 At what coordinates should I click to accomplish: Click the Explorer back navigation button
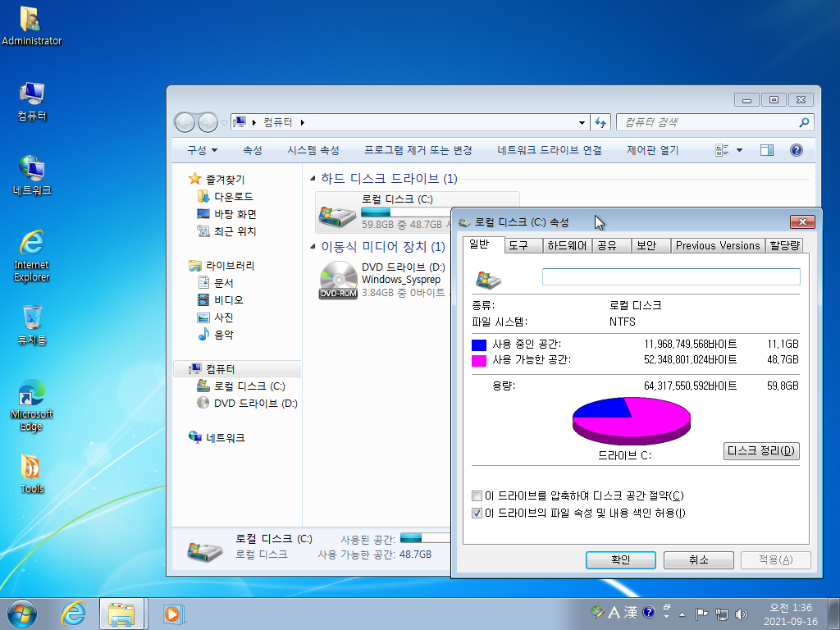point(185,123)
